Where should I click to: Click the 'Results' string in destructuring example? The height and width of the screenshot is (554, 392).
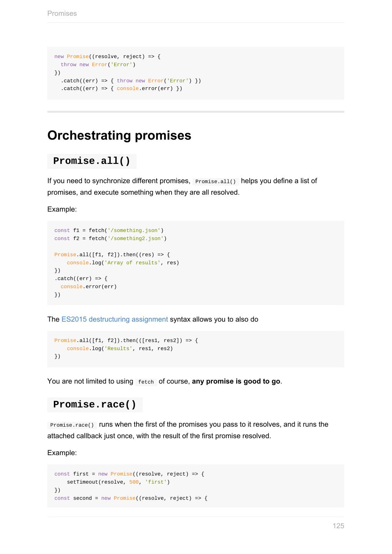(x=118, y=349)
